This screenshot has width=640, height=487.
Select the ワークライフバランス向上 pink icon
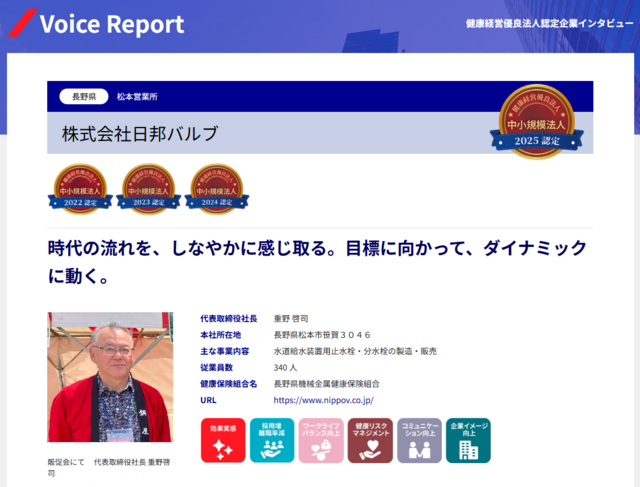coord(320,440)
